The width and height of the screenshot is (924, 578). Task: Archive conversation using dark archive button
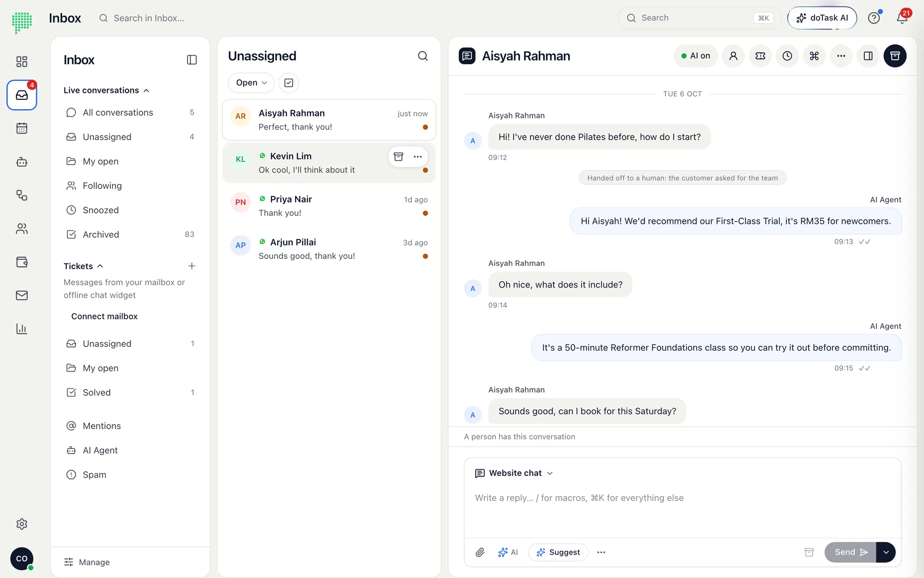895,56
